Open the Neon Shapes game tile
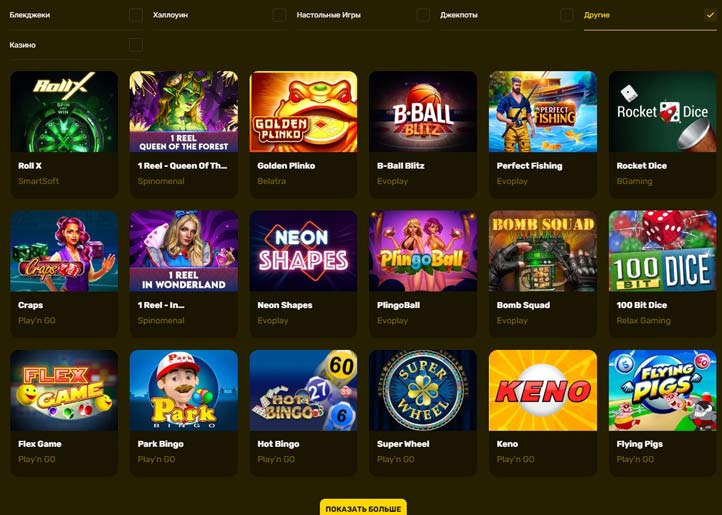 303,252
